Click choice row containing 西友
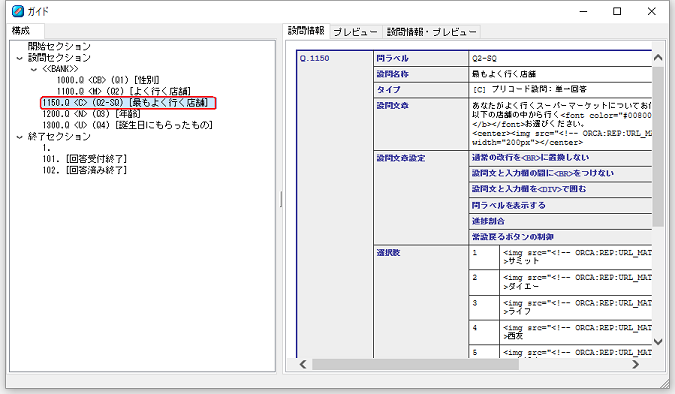 click(560, 332)
